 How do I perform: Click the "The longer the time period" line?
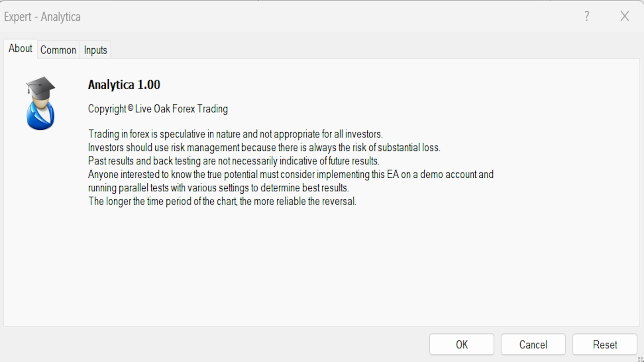click(222, 201)
